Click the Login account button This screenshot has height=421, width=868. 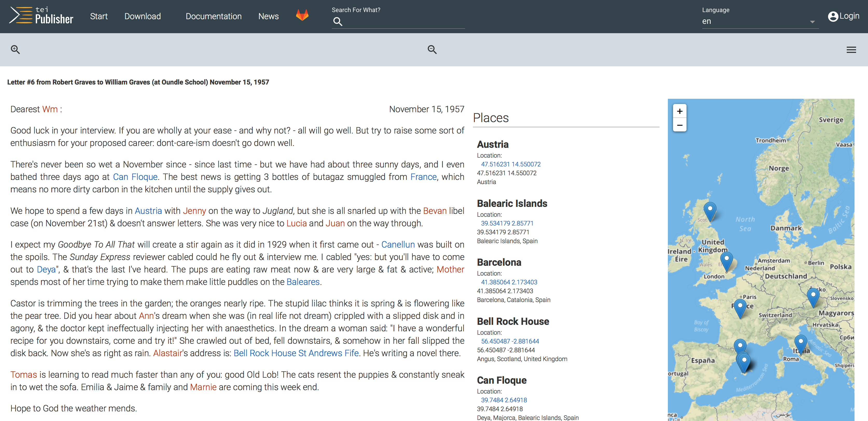click(x=843, y=16)
